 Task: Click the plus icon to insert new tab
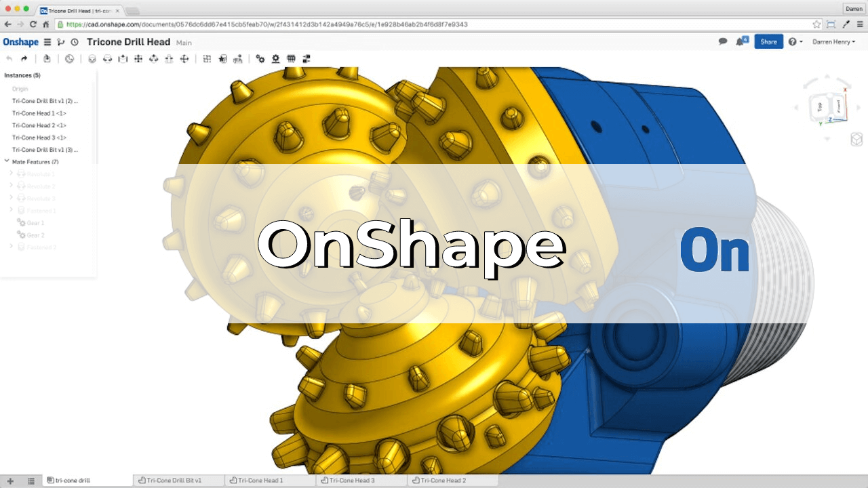click(10, 481)
